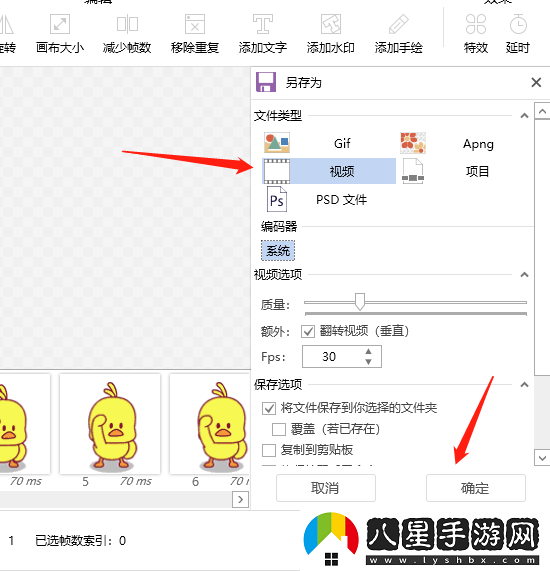
Task: Open the 添加文字 add text tool
Action: 263,34
